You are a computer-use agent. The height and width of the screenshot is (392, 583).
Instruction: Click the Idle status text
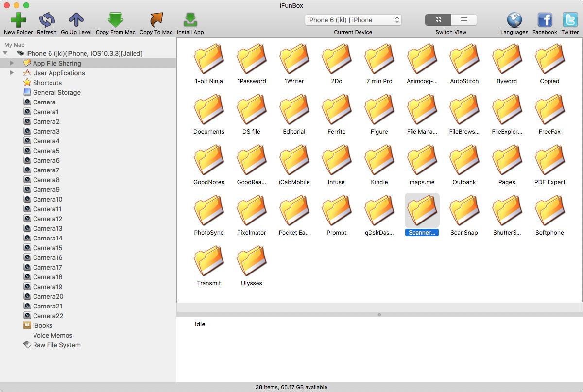click(x=200, y=324)
